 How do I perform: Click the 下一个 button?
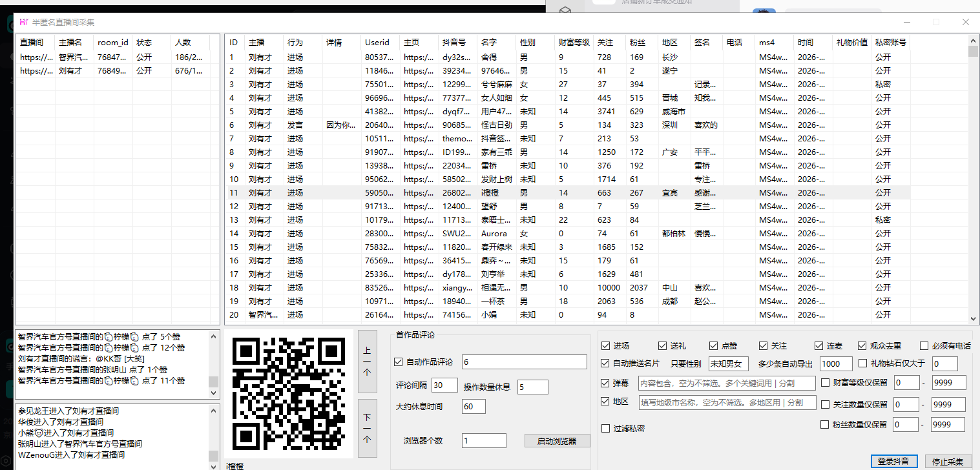(x=367, y=429)
